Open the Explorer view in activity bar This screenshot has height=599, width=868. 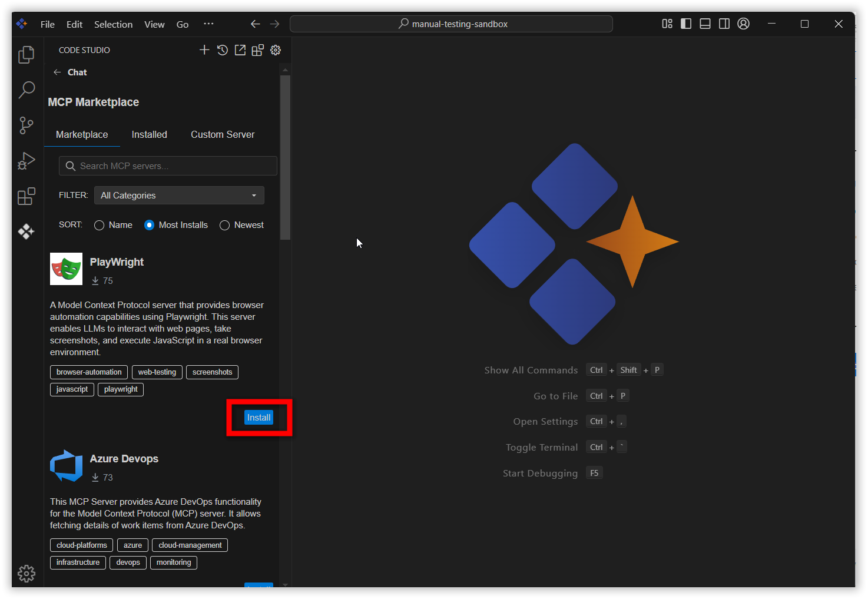click(x=26, y=55)
